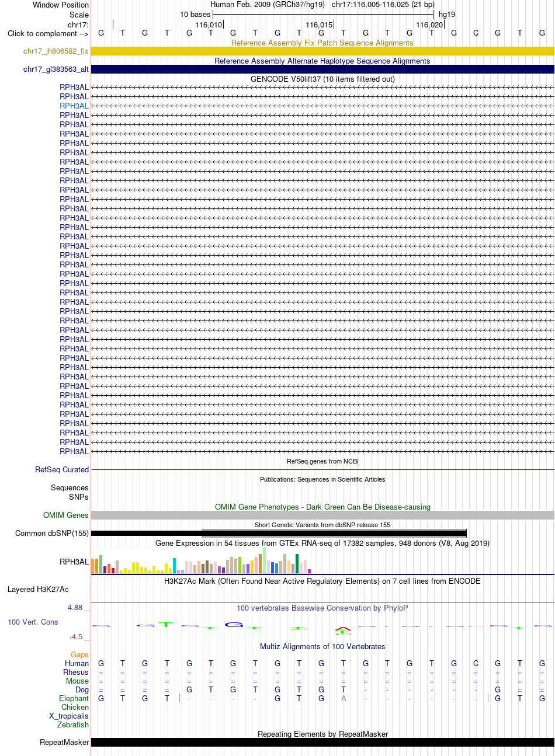Select the 'Elephant' alignment row label
Viewport: 555px width, 756px height.
pos(74,698)
